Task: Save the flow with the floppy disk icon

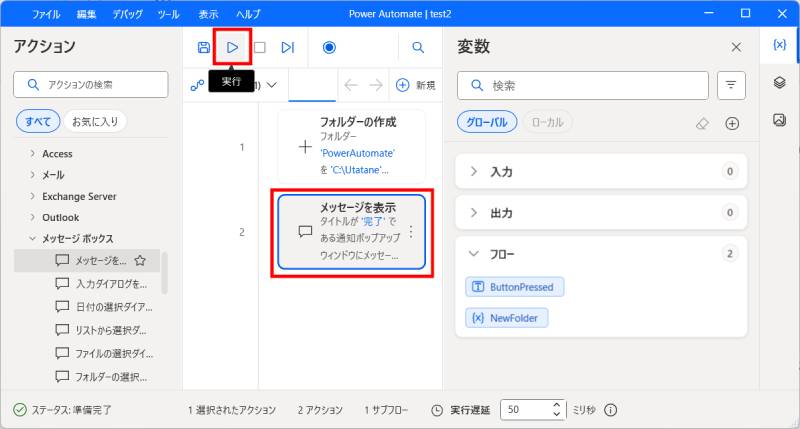Action: pos(204,47)
